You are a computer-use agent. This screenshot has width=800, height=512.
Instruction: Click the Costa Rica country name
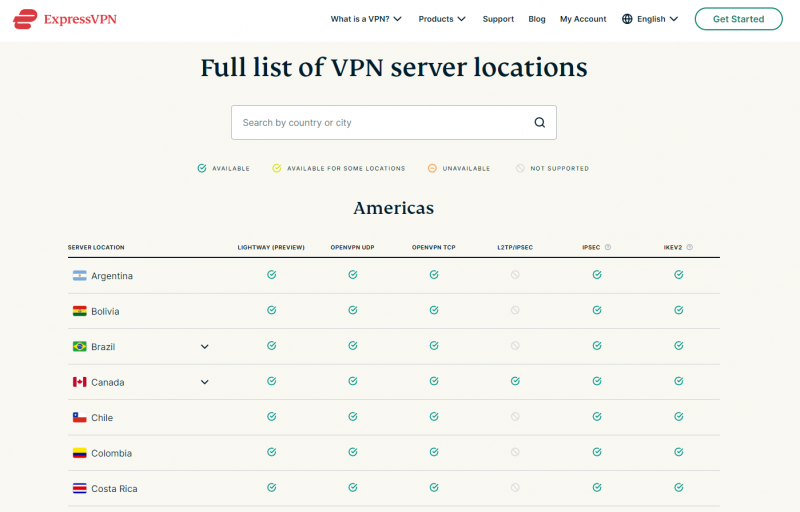(x=114, y=489)
